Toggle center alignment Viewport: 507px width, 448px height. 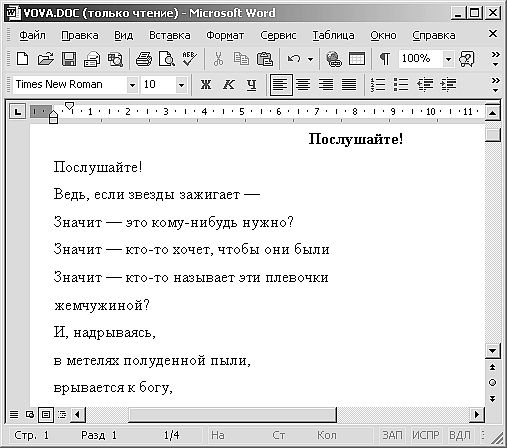point(303,85)
